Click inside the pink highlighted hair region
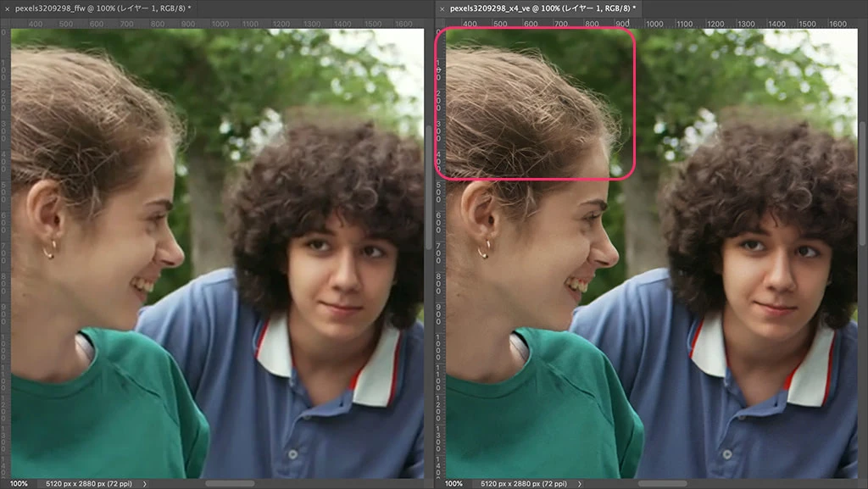Image resolution: width=868 pixels, height=489 pixels. [x=534, y=103]
